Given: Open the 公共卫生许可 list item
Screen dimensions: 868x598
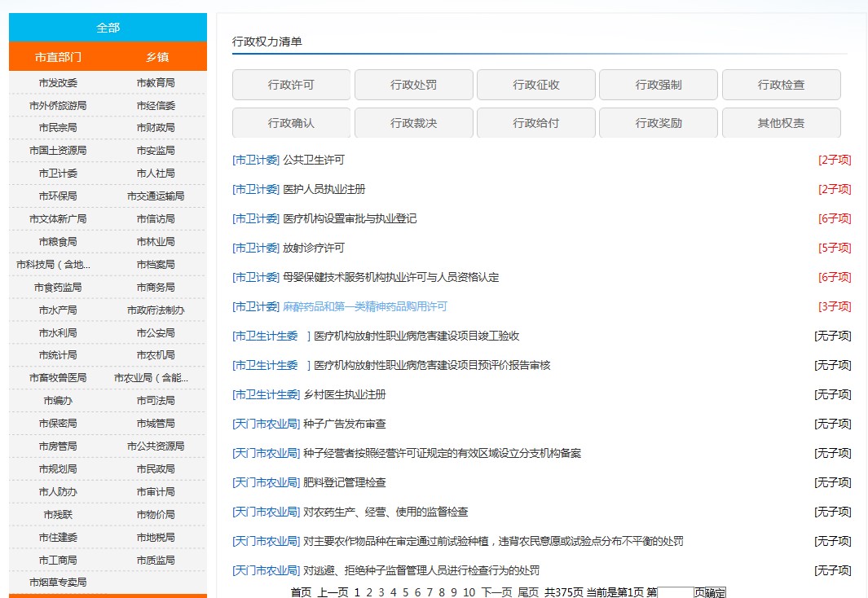Looking at the screenshot, I should click(313, 160).
